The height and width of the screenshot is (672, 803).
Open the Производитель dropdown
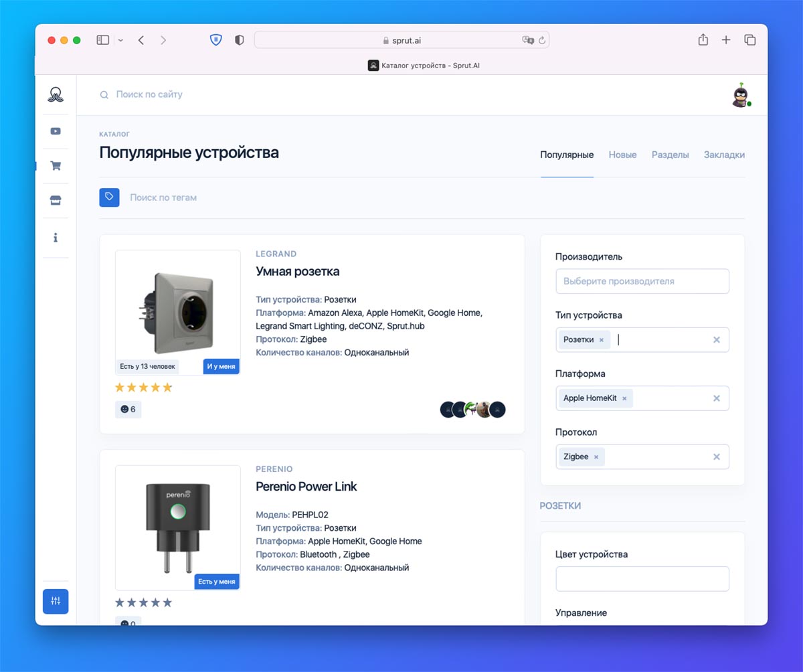[642, 281]
